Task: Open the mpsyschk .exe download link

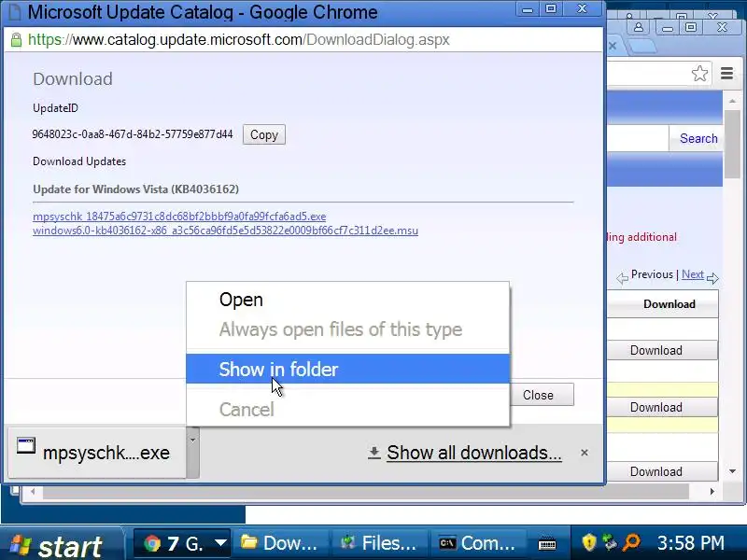Action: tap(179, 217)
